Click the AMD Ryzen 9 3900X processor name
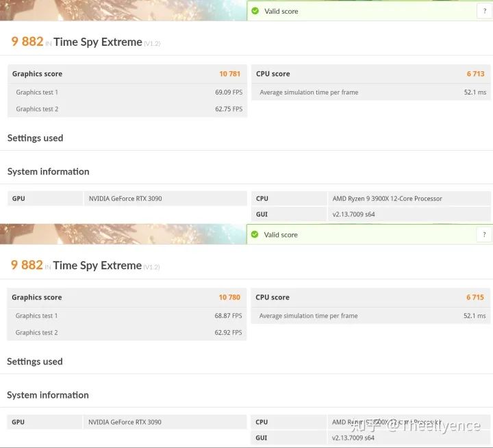Screen dimensions: 493x448 tap(387, 199)
